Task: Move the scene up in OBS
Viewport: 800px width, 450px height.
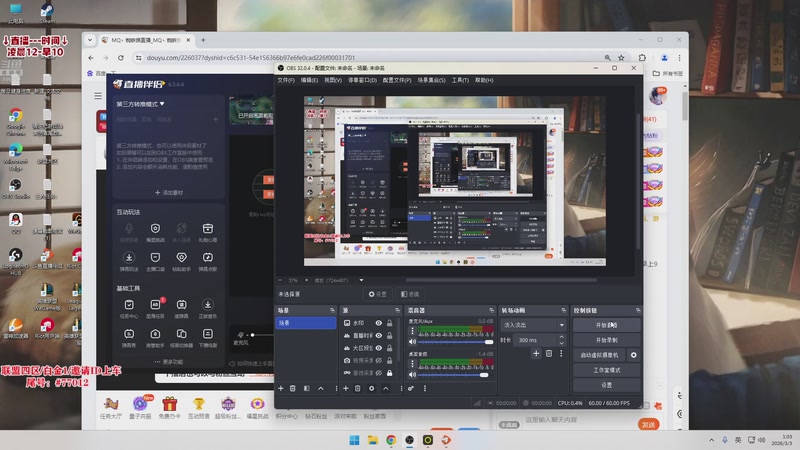Action: pos(321,388)
